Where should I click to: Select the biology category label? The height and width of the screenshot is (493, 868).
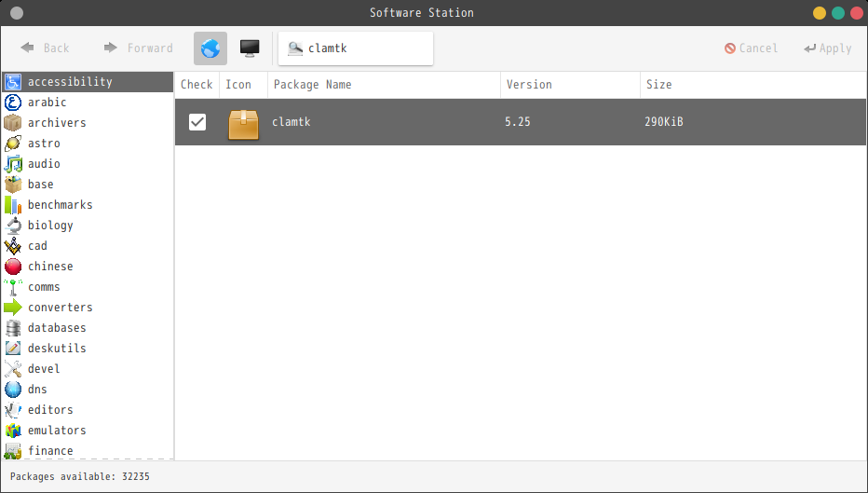tap(50, 226)
